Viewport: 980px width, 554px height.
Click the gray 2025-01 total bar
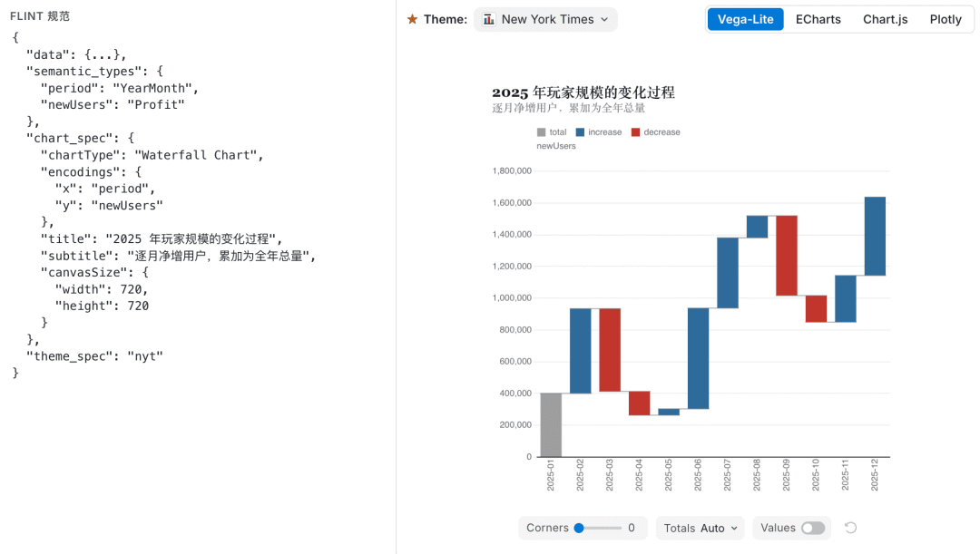click(x=551, y=424)
